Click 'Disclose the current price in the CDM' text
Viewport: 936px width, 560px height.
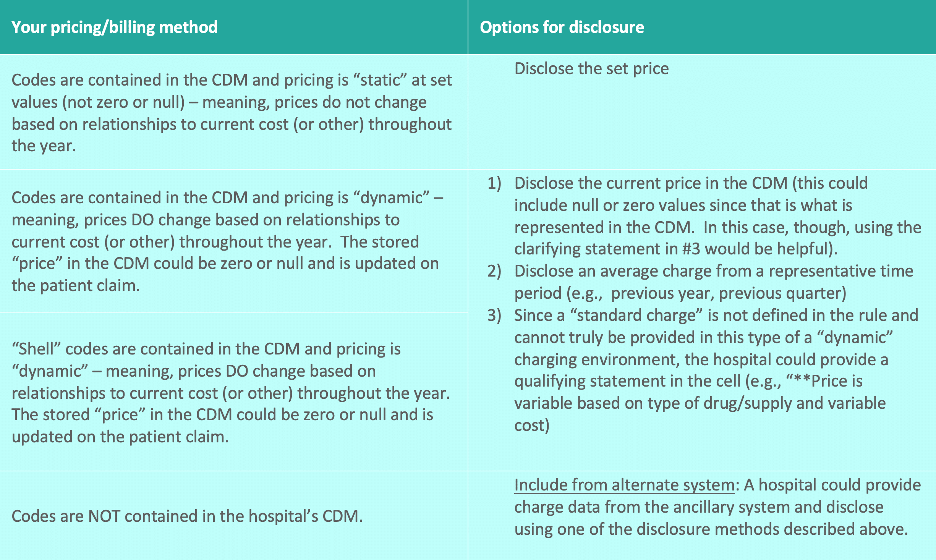tap(651, 183)
